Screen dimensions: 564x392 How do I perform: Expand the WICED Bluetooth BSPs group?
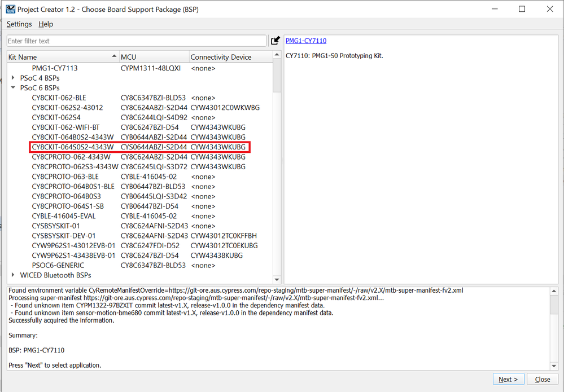14,275
